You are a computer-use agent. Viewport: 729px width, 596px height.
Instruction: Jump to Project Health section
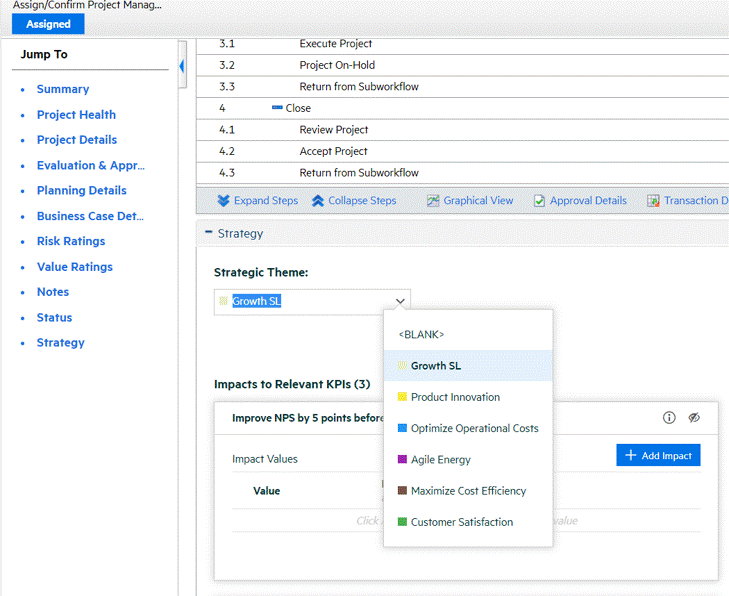coord(76,115)
